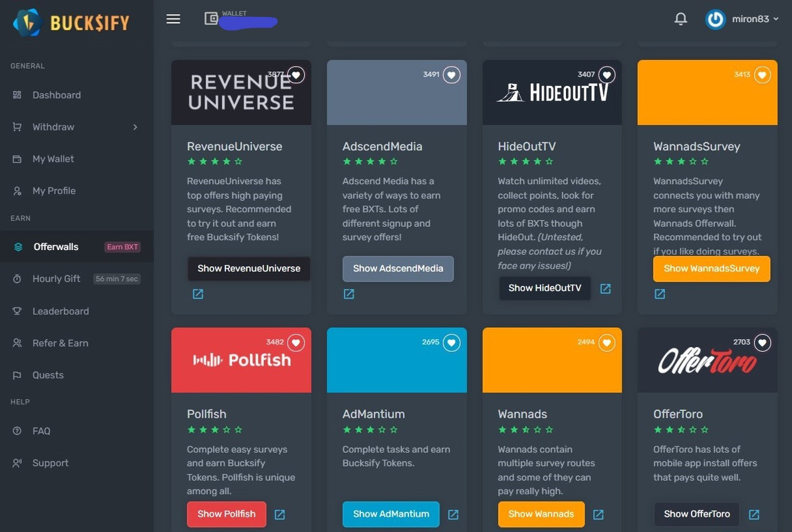Open AdscendMedia in new tab icon
This screenshot has height=532, width=792.
pyautogui.click(x=349, y=294)
